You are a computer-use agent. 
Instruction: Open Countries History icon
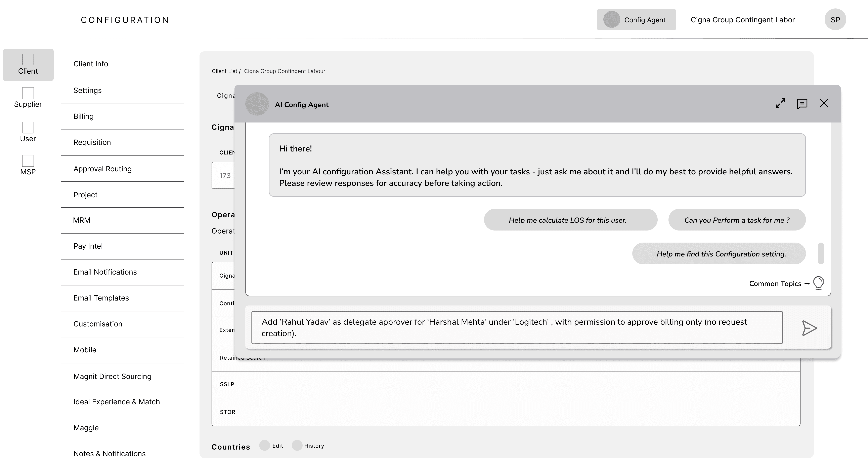click(x=297, y=445)
